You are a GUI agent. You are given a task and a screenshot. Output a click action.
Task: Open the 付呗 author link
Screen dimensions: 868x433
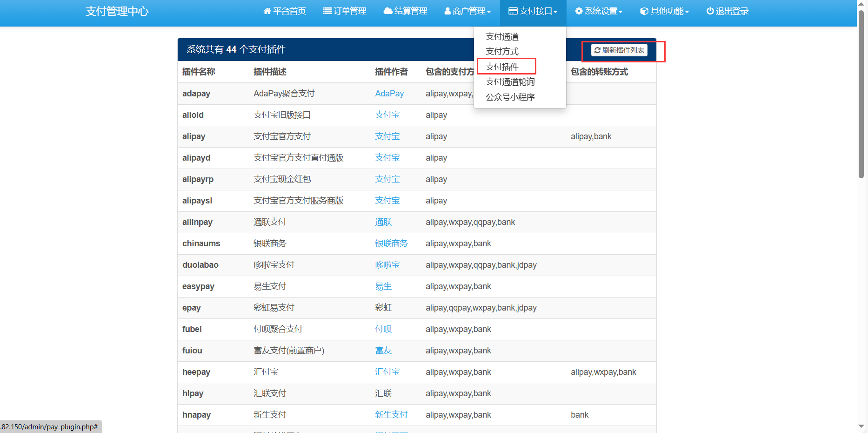pos(383,329)
